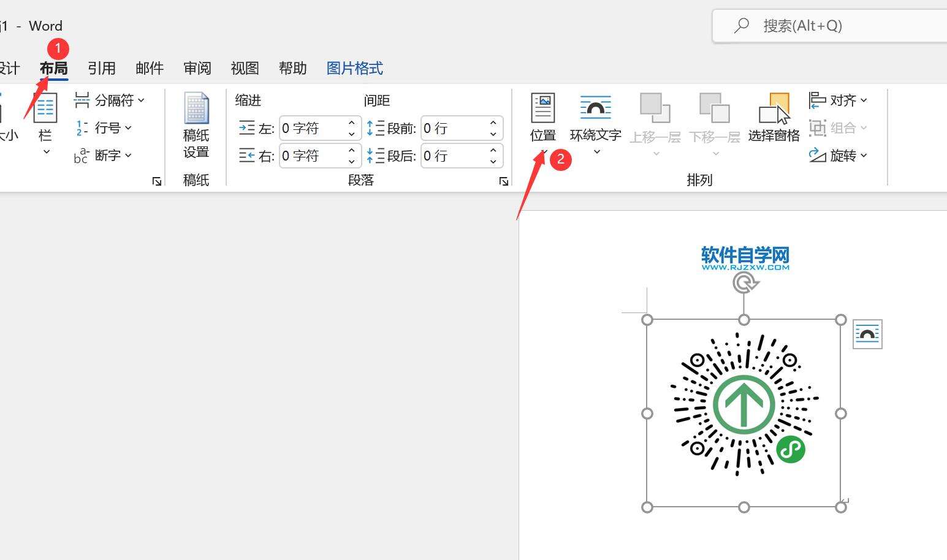Increase the left indent with up arrow

point(352,123)
